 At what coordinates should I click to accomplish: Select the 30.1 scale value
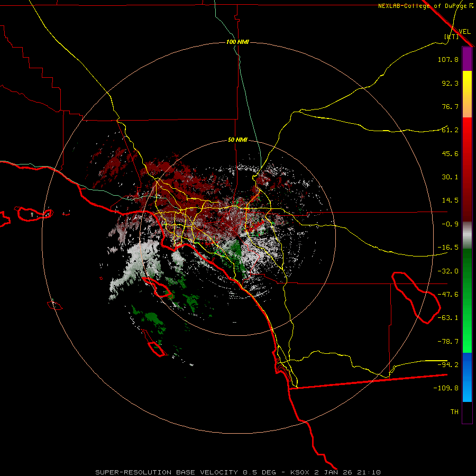tap(450, 177)
